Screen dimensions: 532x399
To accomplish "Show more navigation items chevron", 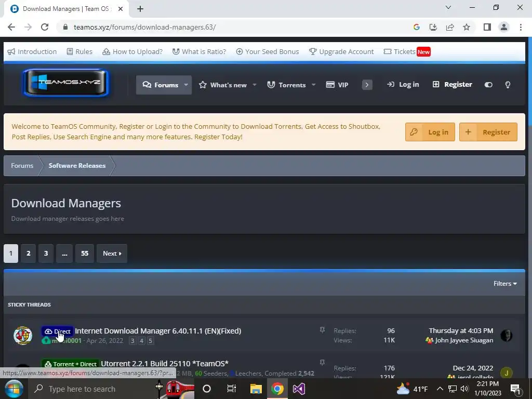I will tap(367, 85).
